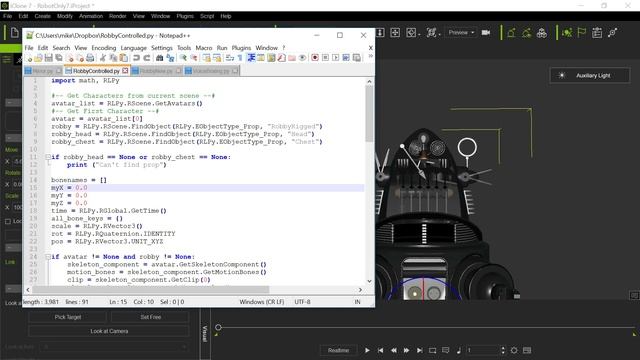Jump to the end frame in iClone
The image size is (640, 360).
pos(420,350)
